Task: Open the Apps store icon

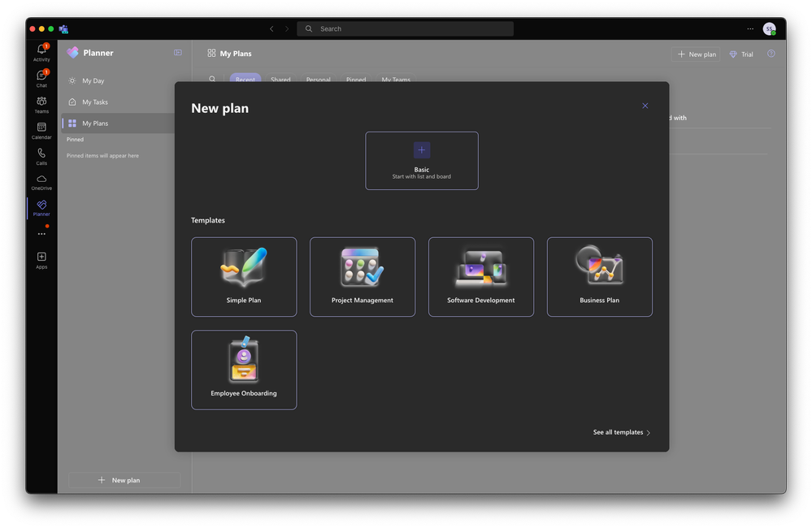Action: pyautogui.click(x=41, y=260)
